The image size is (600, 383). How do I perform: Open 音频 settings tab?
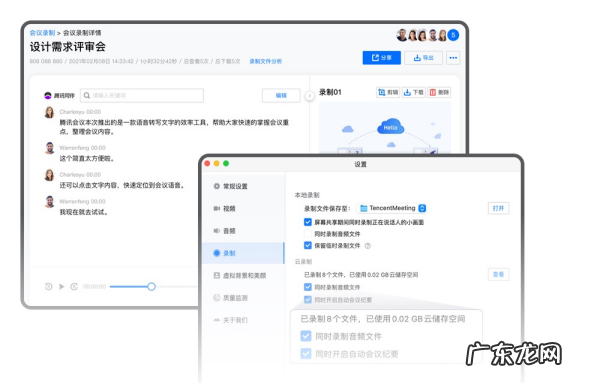pyautogui.click(x=244, y=231)
